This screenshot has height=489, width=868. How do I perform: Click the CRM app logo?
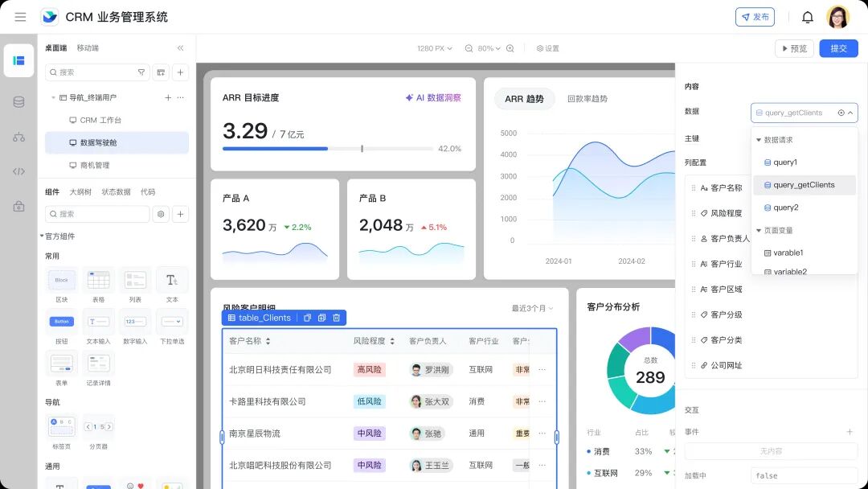click(x=50, y=17)
